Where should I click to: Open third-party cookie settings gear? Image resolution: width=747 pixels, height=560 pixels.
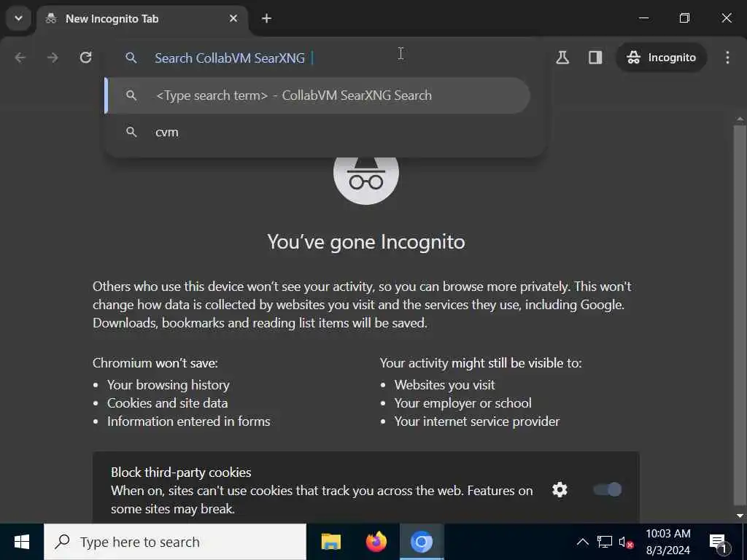(560, 489)
